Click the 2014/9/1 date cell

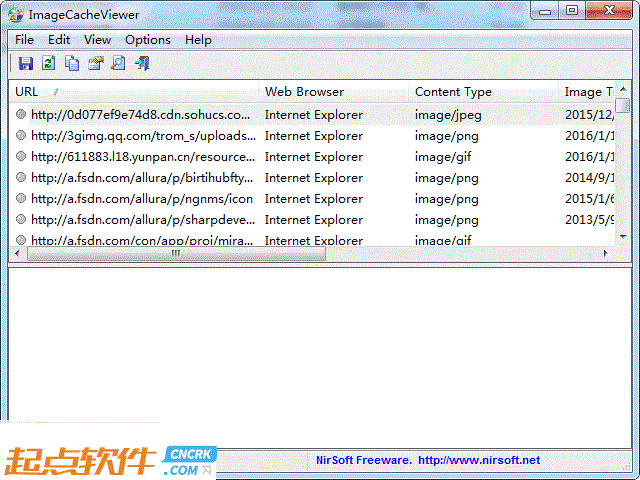[589, 178]
